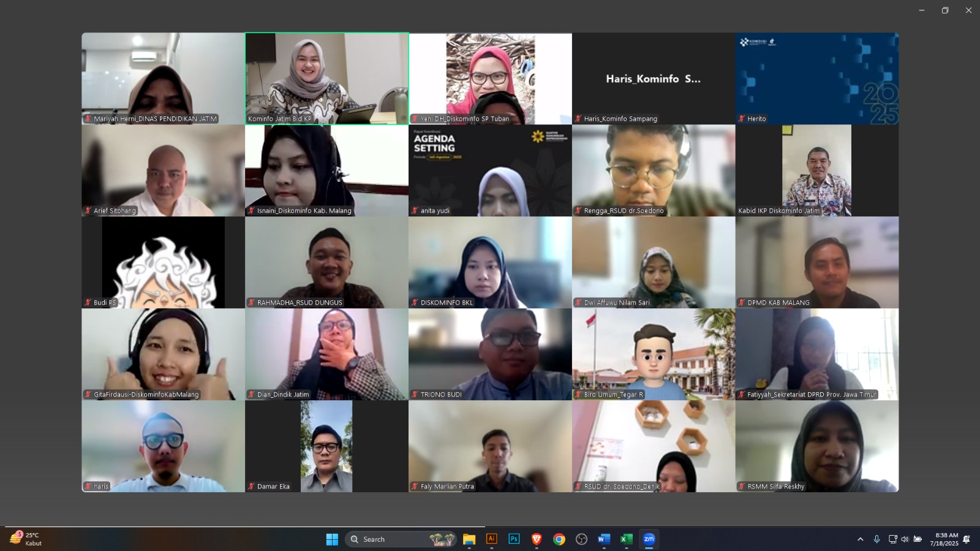The width and height of the screenshot is (980, 551).
Task: Open the weather widget showing 25°C Kabut
Action: click(26, 539)
